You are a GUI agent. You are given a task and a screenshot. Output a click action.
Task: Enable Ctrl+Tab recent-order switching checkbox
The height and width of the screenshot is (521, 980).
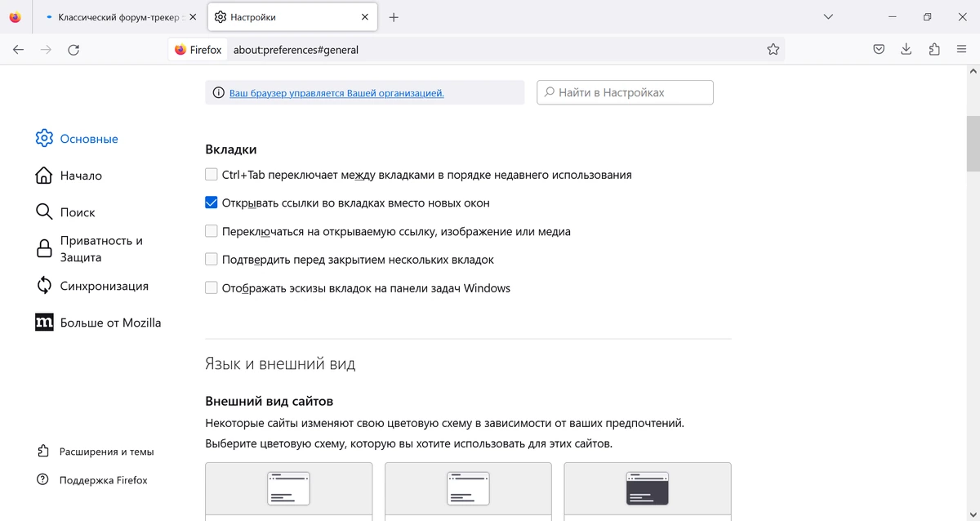click(x=212, y=175)
